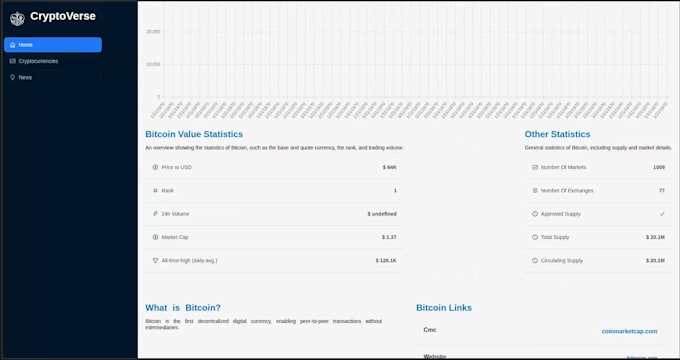The height and width of the screenshot is (360, 680).
Task: Click the Rank label
Action: point(167,190)
